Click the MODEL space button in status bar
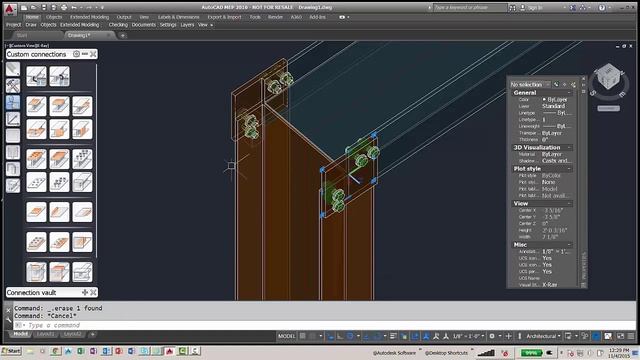 pos(287,336)
